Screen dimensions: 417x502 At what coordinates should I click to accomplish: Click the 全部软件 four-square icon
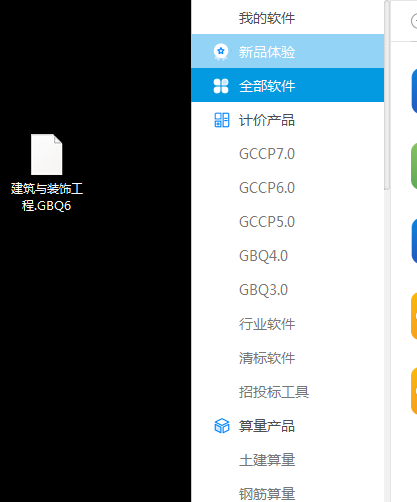coord(221,86)
